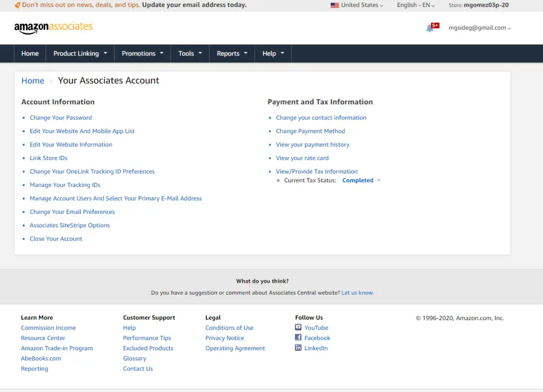Image resolution: width=543 pixels, height=392 pixels.
Task: Click the Home breadcrumb link
Action: coord(33,81)
